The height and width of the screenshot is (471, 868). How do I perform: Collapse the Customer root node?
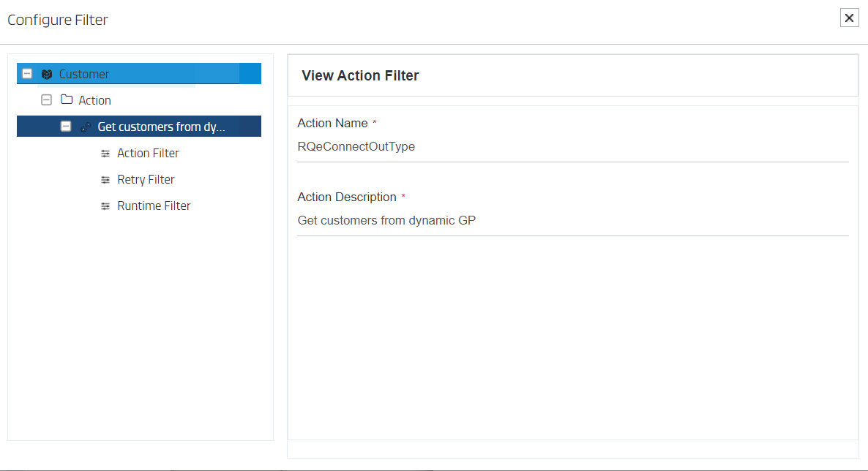(26, 73)
